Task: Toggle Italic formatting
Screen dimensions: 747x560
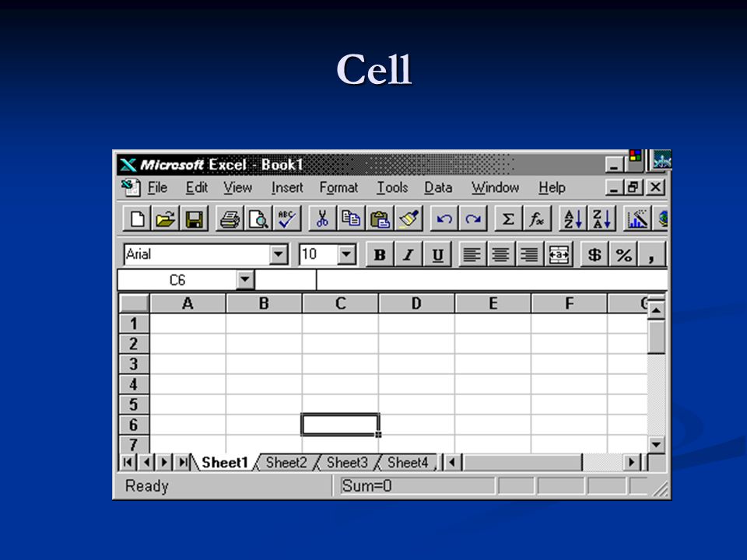Action: click(409, 255)
